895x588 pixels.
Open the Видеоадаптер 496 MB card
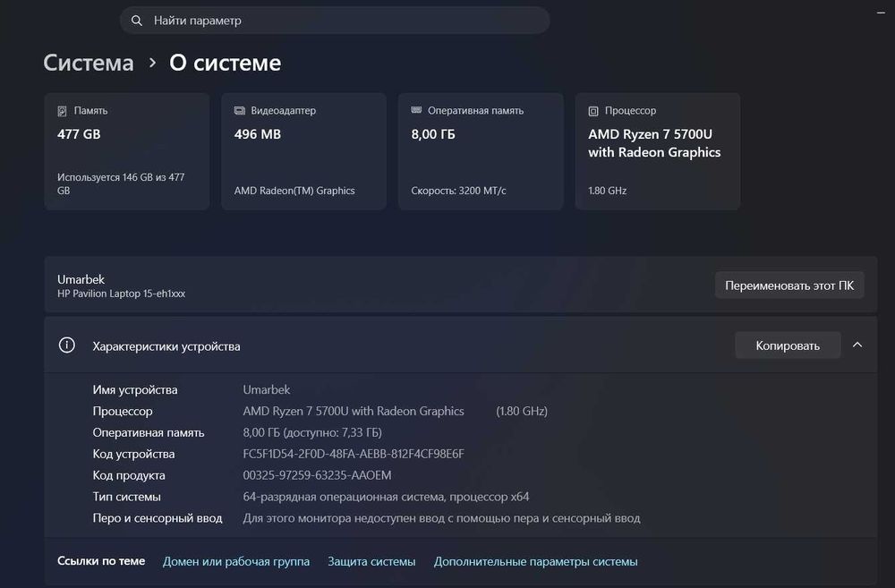(303, 151)
